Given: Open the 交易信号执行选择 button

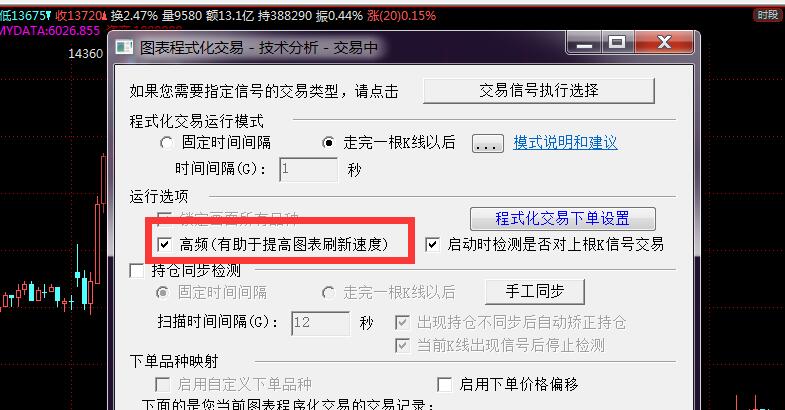Looking at the screenshot, I should click(x=539, y=91).
